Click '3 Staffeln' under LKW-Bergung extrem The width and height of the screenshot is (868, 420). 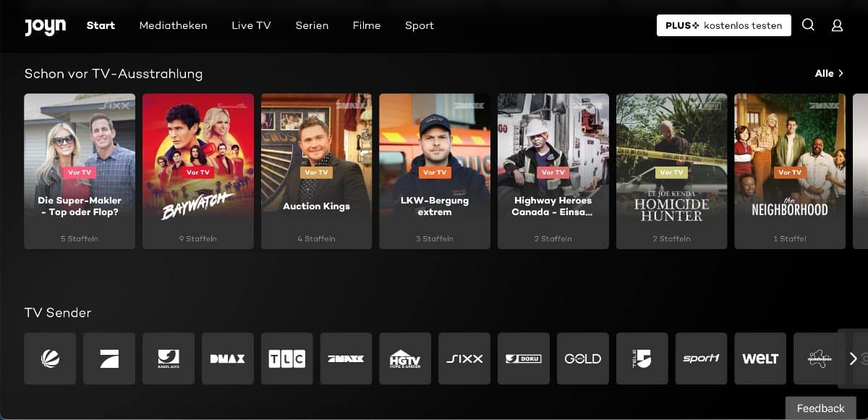tap(435, 238)
